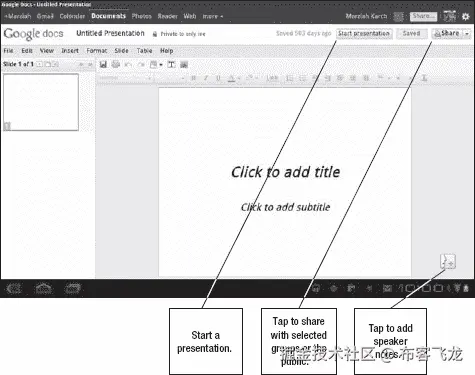The image size is (475, 375).
Task: Click the Share button with lock icon
Action: click(447, 33)
